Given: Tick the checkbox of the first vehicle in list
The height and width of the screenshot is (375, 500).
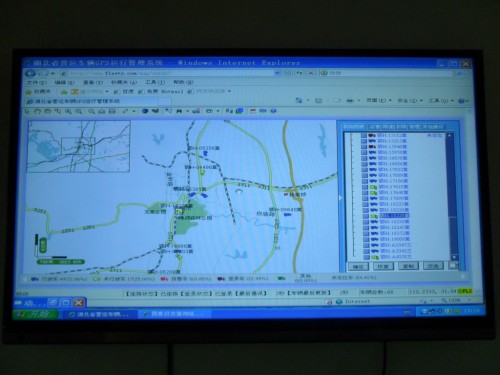Looking at the screenshot, I should [364, 136].
